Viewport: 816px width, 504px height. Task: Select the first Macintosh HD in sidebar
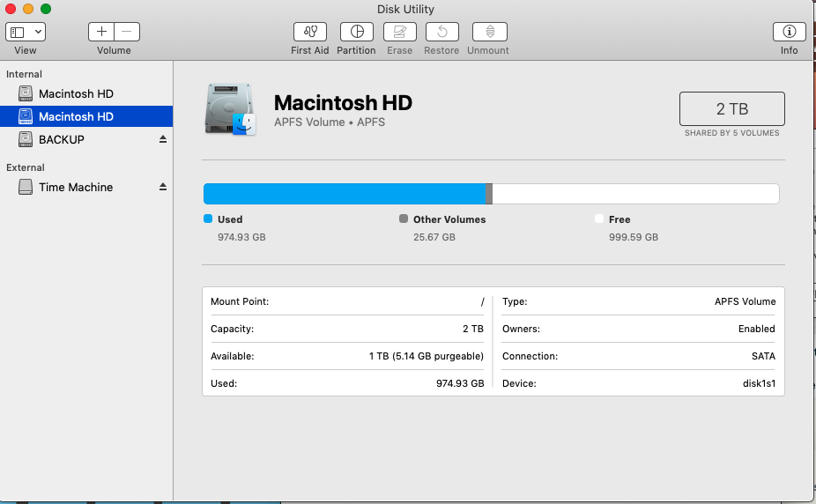[x=86, y=93]
